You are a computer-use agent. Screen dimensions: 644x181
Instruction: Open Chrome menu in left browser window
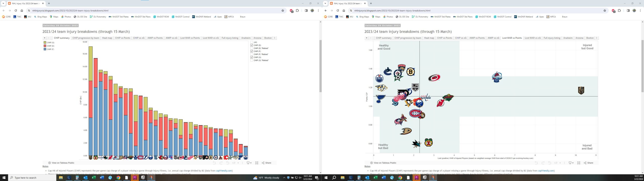(318, 11)
